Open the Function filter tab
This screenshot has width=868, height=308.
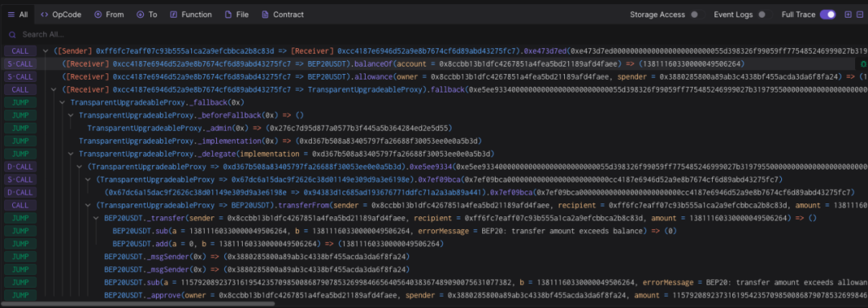191,14
